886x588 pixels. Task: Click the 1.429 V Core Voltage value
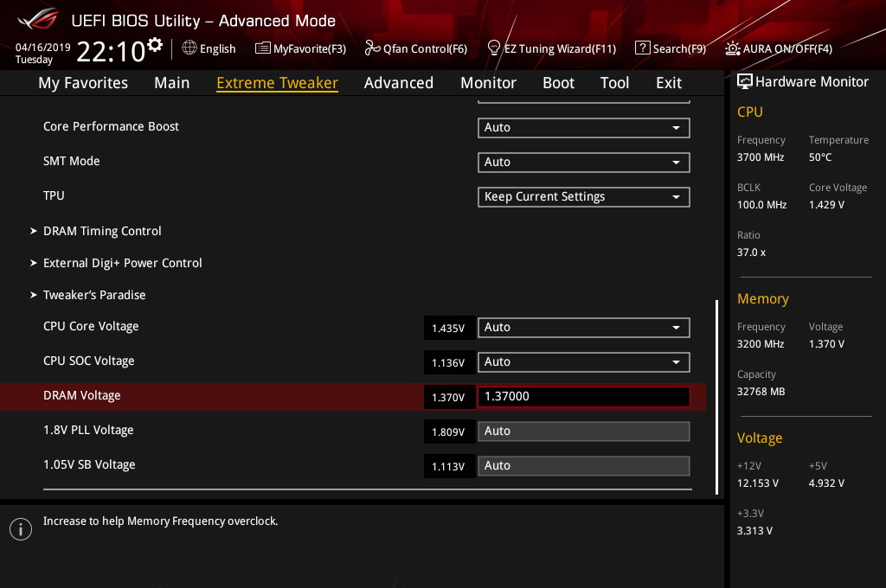(826, 204)
